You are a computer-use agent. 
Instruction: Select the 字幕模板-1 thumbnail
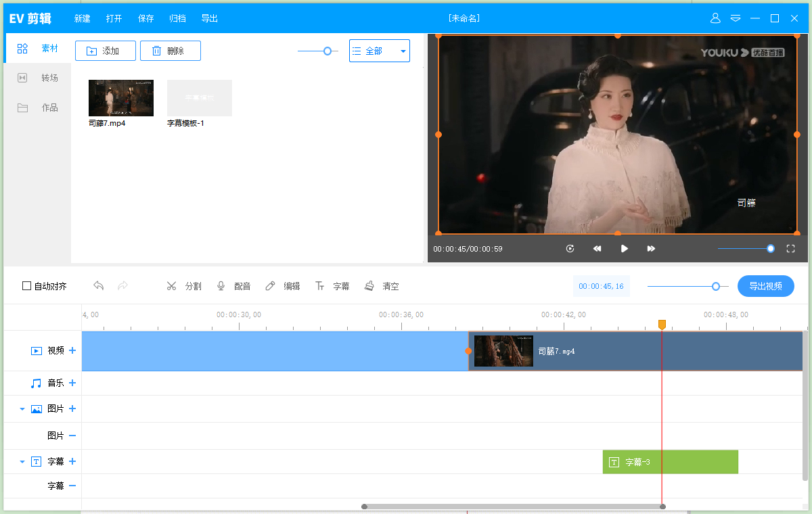(200, 98)
